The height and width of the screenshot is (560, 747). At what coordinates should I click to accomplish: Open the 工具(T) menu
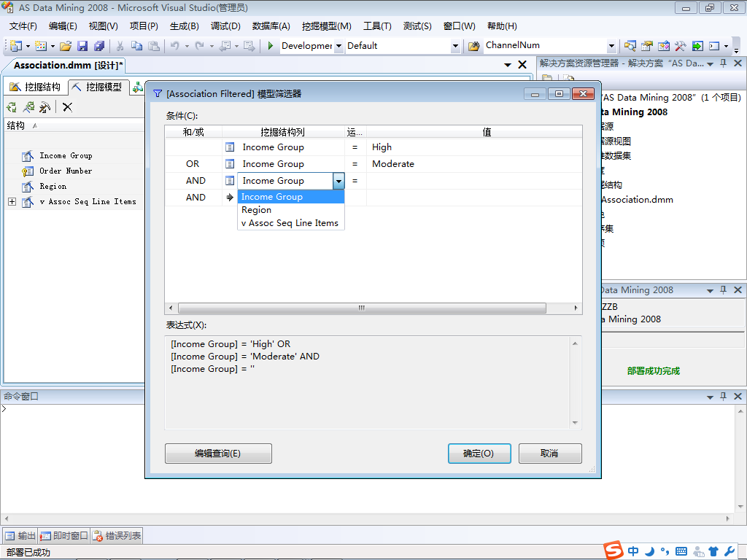pyautogui.click(x=377, y=26)
